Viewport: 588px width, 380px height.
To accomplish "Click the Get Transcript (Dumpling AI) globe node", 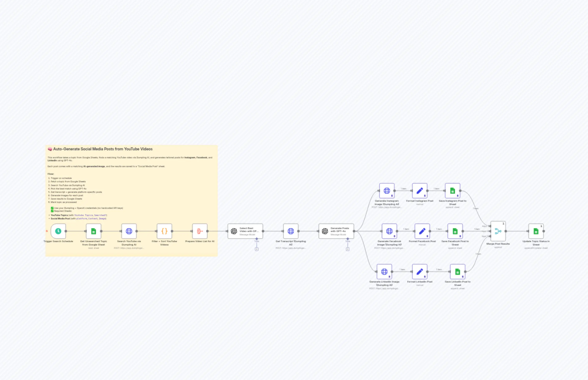I will pyautogui.click(x=291, y=231).
